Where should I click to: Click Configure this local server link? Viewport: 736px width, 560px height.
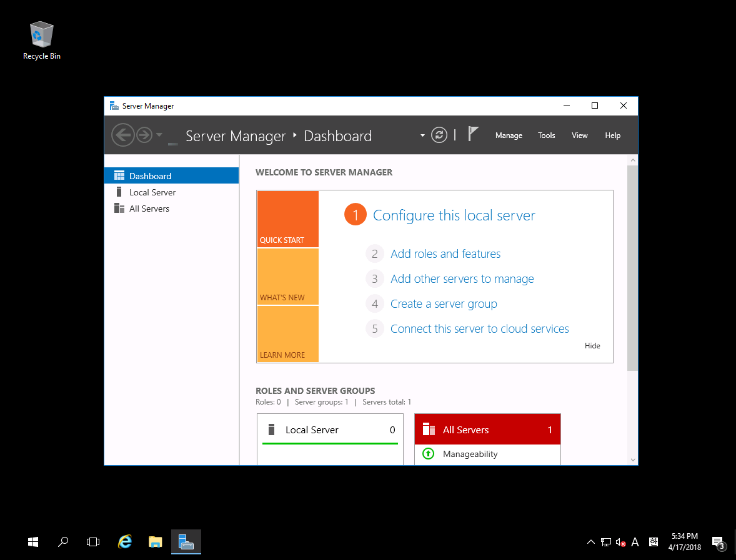point(454,215)
